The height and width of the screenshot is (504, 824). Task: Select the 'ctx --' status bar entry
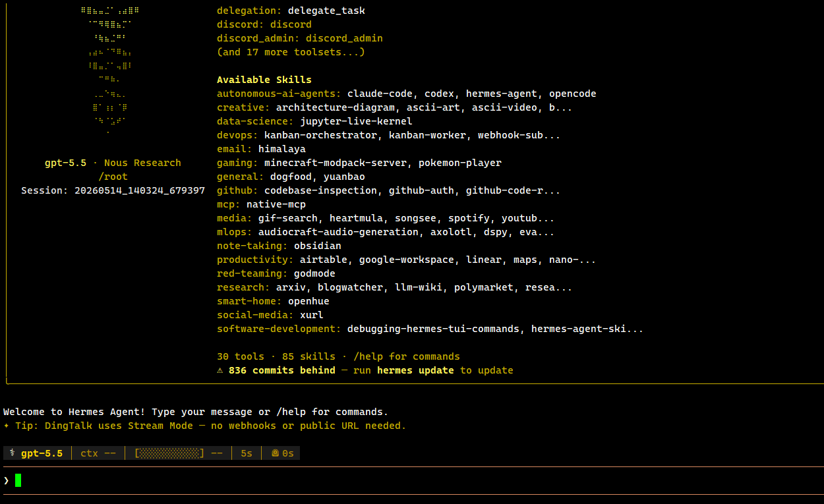[98, 453]
